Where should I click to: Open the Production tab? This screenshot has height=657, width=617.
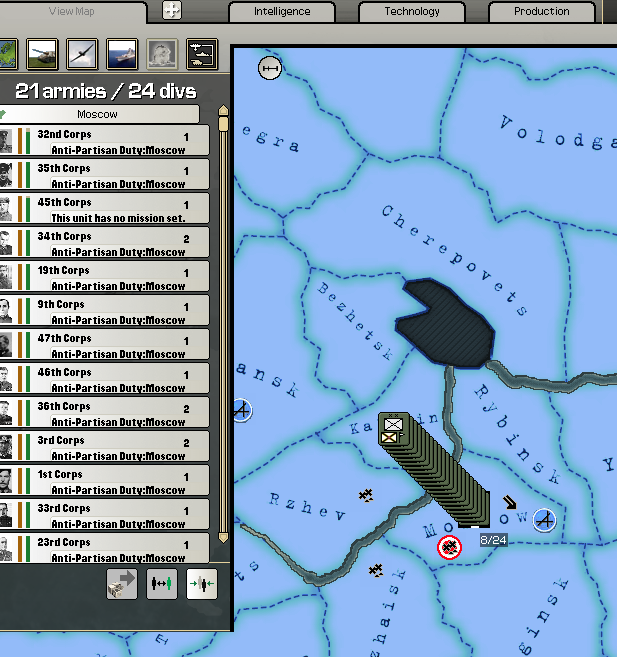tap(542, 11)
